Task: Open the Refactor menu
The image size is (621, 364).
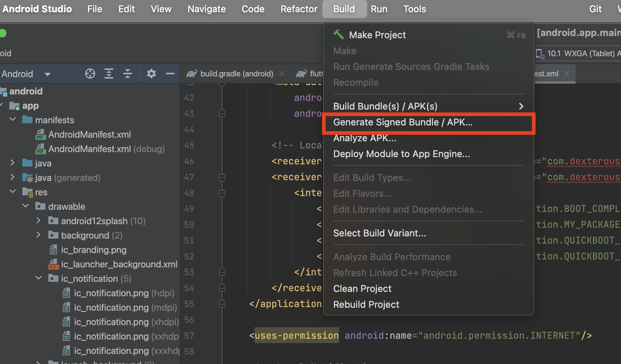Action: (x=299, y=9)
